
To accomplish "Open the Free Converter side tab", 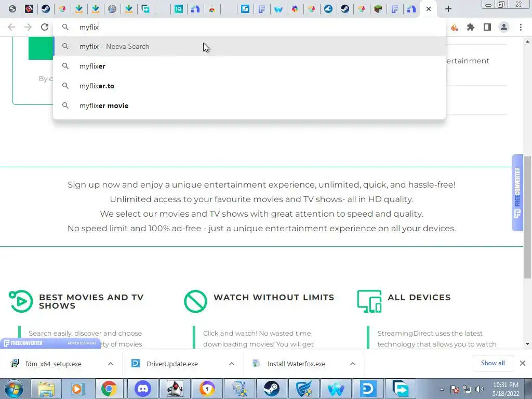I will click(x=517, y=192).
